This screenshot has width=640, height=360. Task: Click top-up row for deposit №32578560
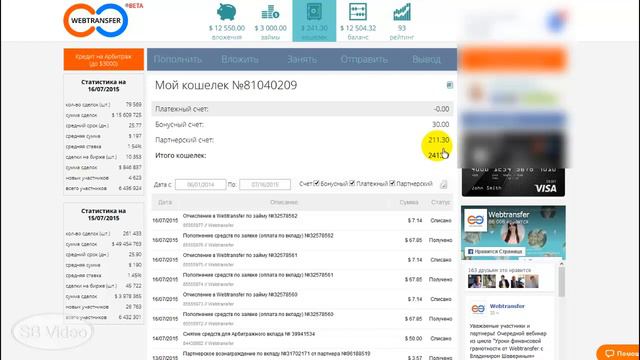coord(302,318)
